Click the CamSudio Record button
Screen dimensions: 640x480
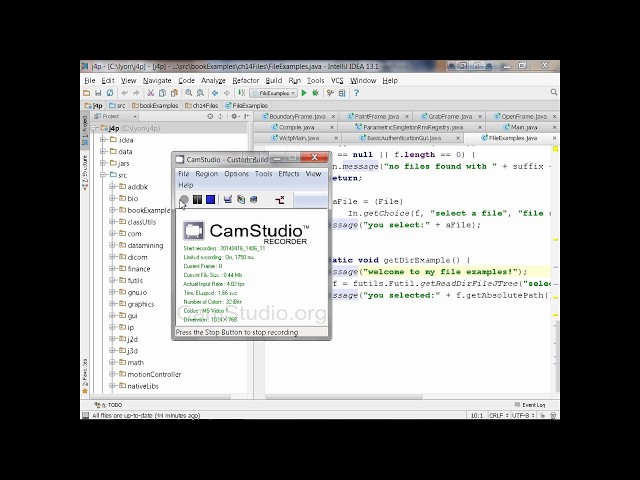pos(184,200)
